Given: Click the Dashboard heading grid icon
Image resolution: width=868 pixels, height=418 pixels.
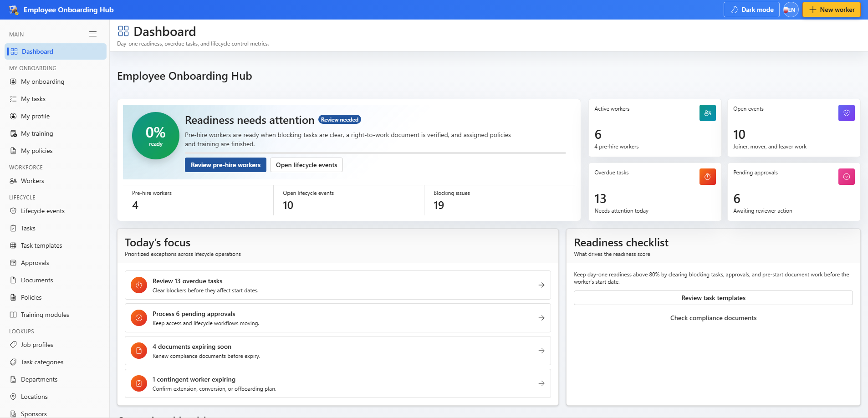Looking at the screenshot, I should [123, 31].
